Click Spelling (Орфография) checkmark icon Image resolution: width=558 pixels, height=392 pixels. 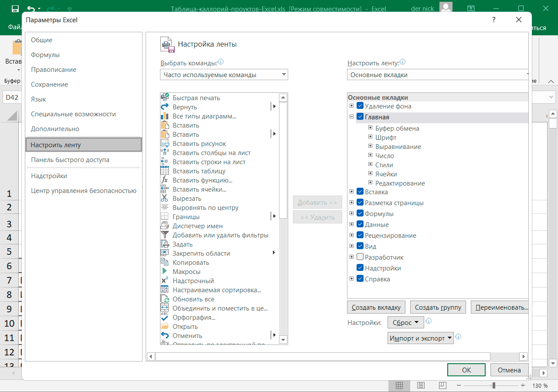click(165, 317)
